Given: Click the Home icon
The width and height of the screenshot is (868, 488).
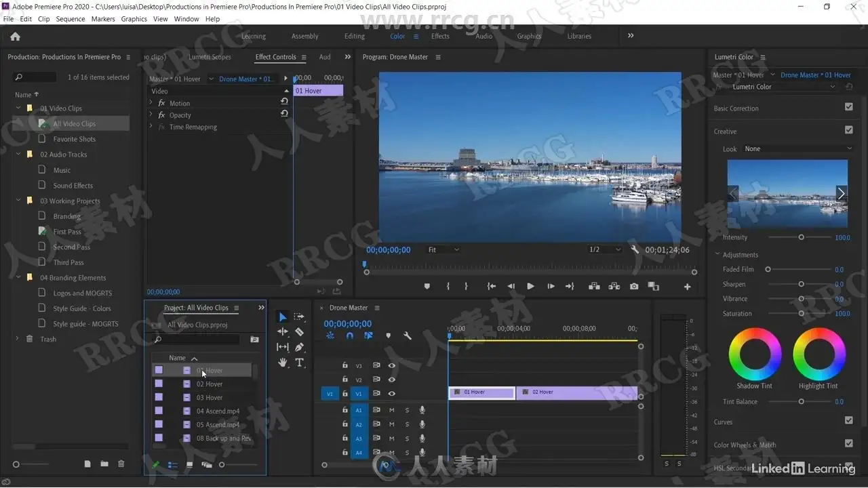Looking at the screenshot, I should click(15, 37).
